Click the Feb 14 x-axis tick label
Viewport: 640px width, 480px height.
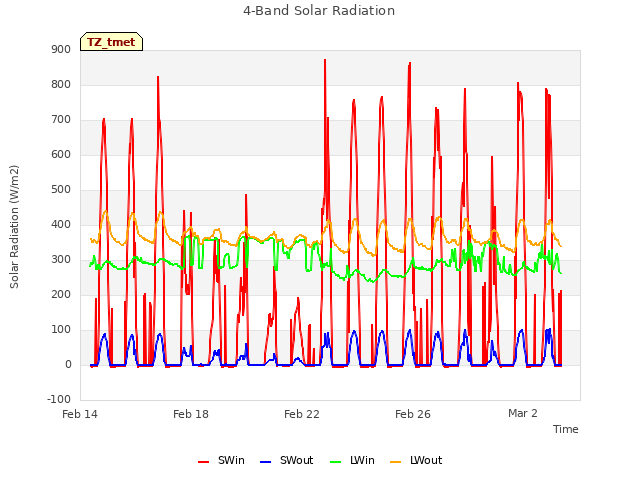pos(80,414)
